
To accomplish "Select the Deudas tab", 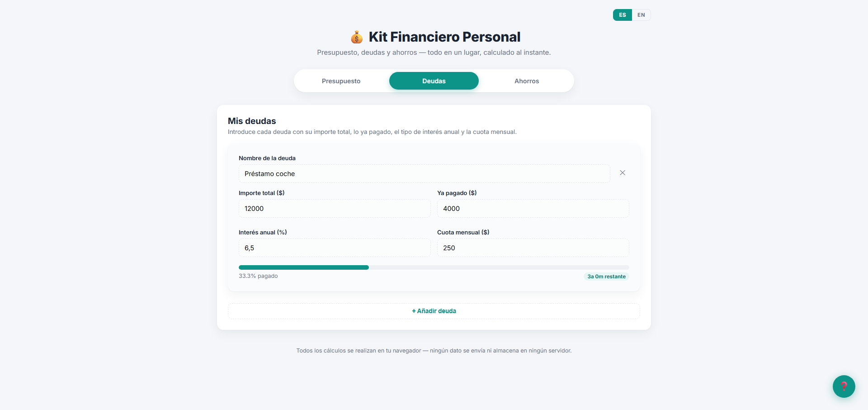I will pos(434,81).
